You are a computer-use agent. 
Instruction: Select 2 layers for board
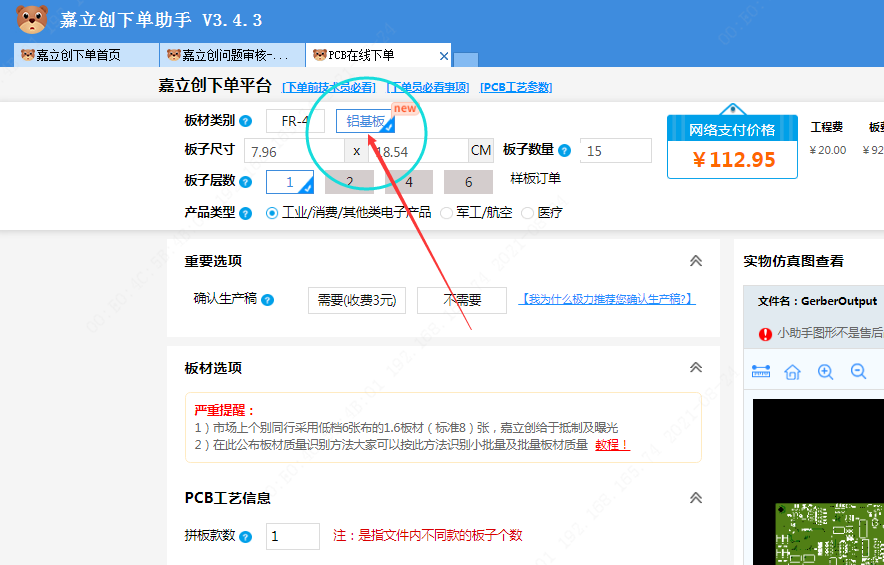[x=349, y=182]
